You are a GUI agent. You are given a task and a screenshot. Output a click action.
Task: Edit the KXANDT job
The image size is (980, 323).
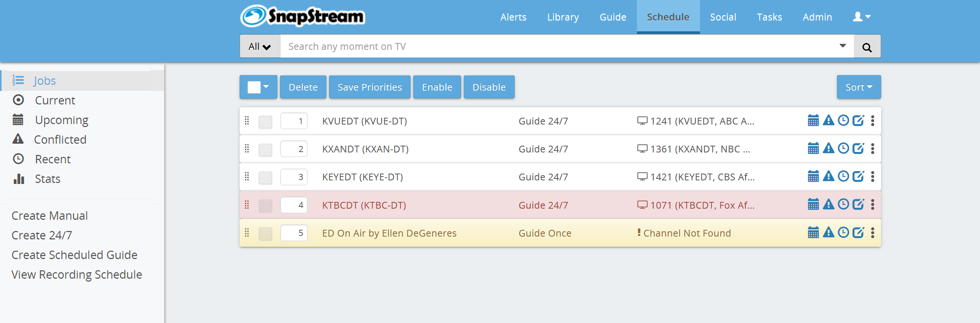[858, 148]
